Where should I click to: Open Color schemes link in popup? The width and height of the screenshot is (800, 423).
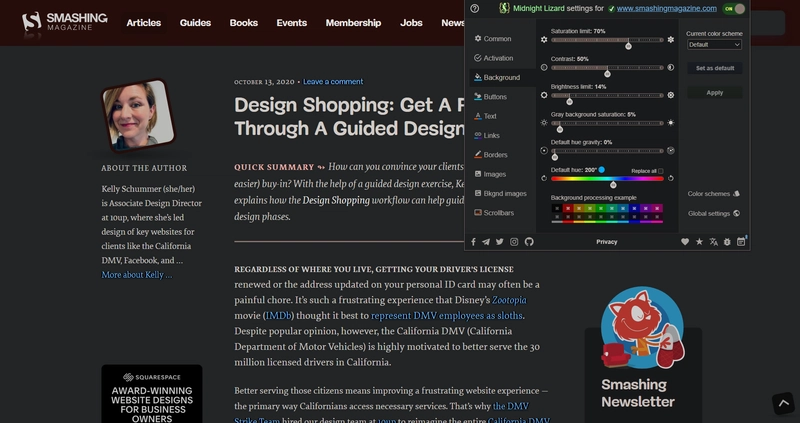click(713, 194)
